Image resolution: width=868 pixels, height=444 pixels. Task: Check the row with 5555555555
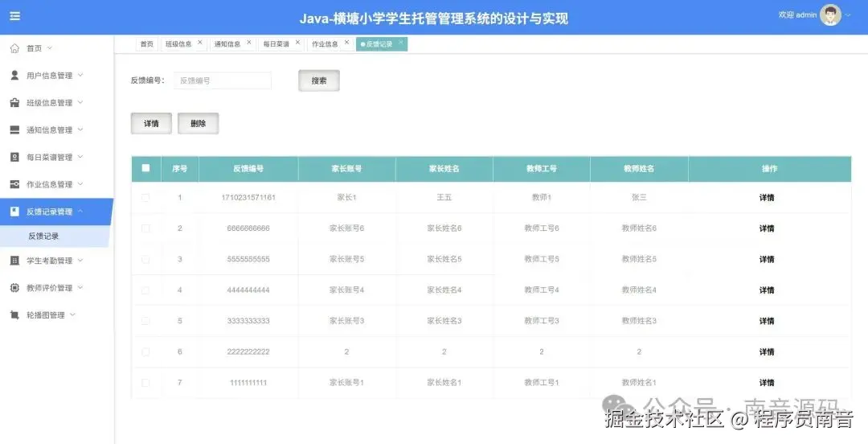click(145, 260)
